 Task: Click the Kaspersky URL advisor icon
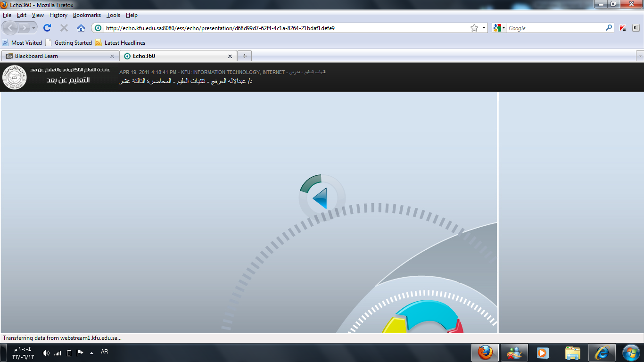[x=622, y=28]
